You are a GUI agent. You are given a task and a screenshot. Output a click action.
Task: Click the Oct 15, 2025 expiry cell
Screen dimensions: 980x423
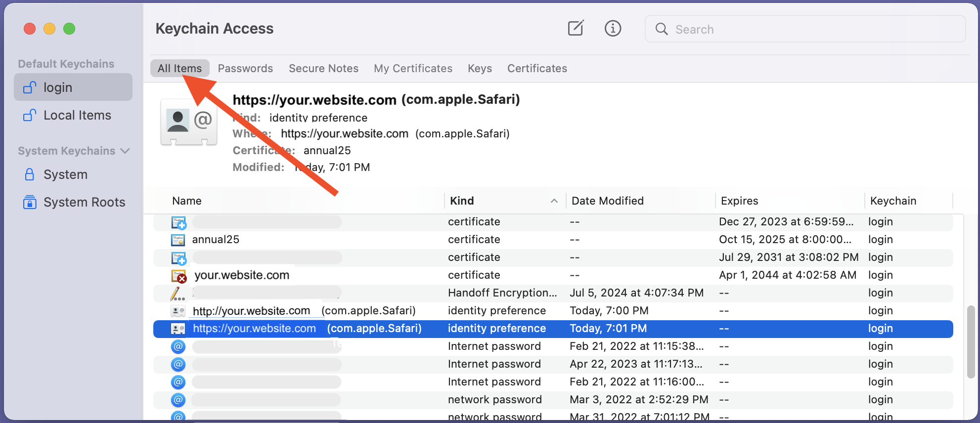(785, 240)
